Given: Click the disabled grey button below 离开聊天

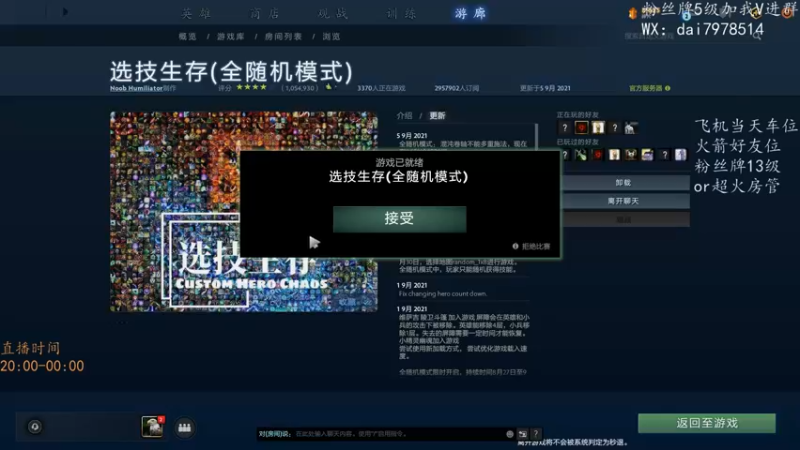Looking at the screenshot, I should click(x=626, y=219).
